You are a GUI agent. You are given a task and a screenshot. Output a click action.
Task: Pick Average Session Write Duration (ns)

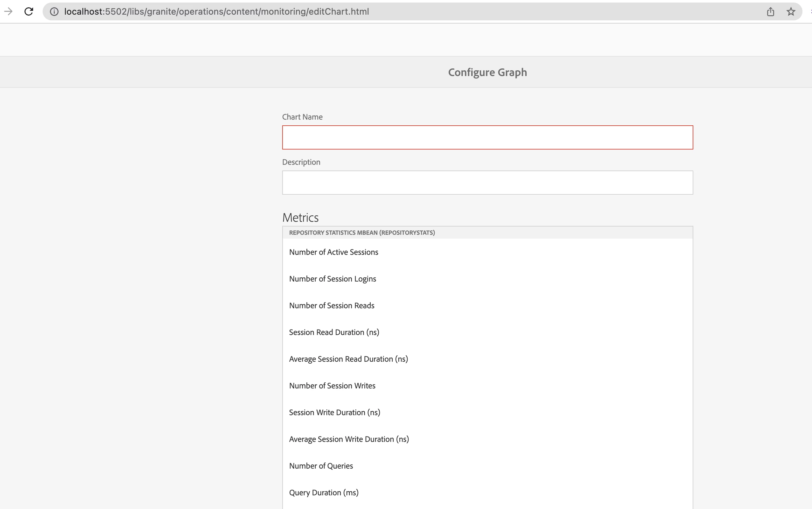349,439
